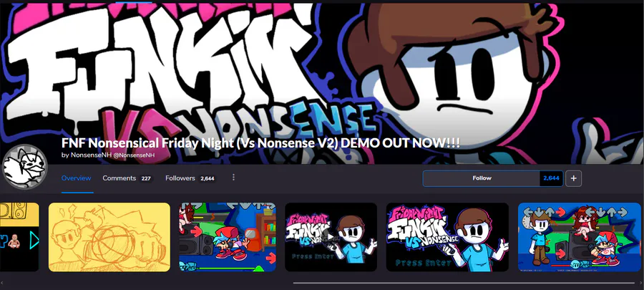
Task: Switch to the Comments tab
Action: [x=119, y=178]
